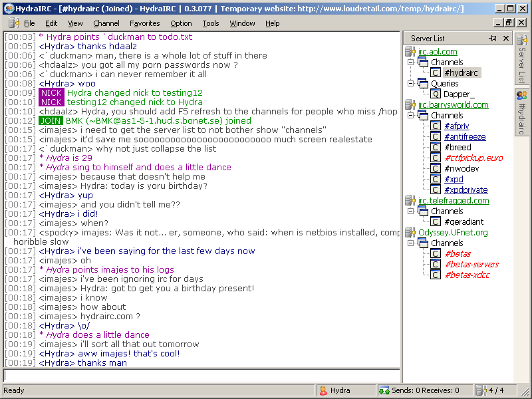Open the Edit menu
This screenshot has height=399, width=532.
pyautogui.click(x=51, y=23)
